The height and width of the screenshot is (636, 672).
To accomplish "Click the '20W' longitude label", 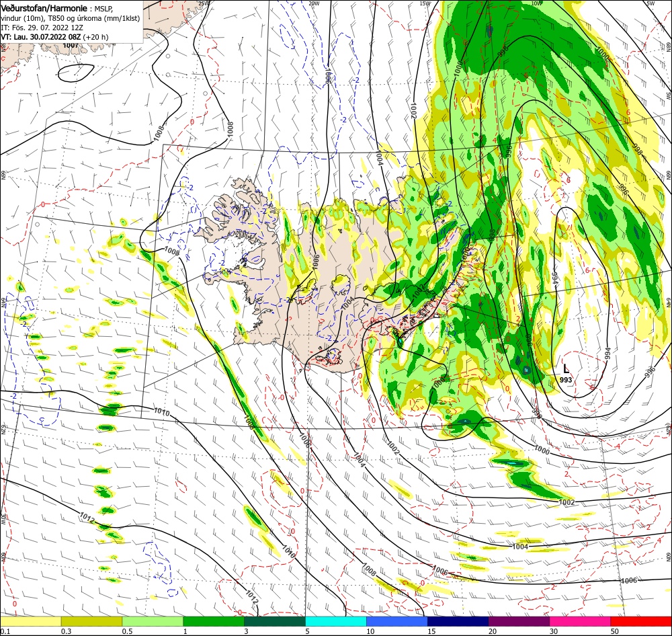I will click(x=314, y=3).
